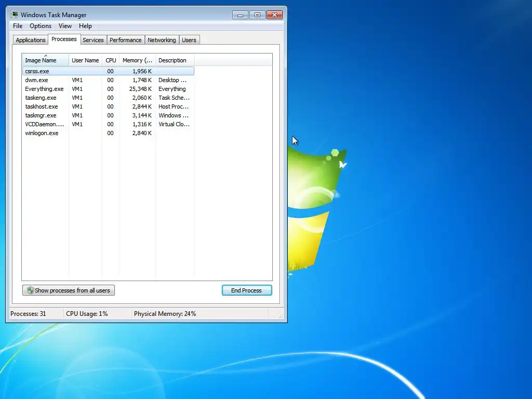Screen dimensions: 532x399
Task: Switch to the Users tab
Action: [x=189, y=40]
